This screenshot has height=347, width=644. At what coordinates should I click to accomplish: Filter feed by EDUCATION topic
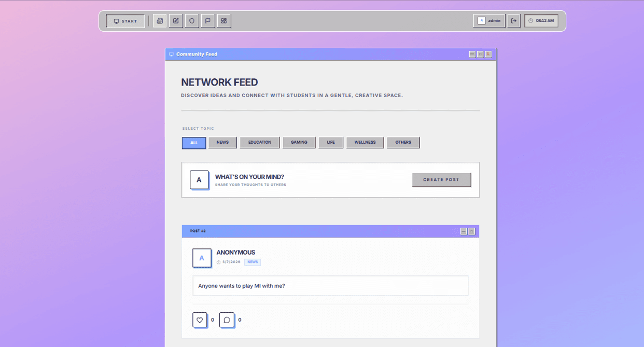260,143
